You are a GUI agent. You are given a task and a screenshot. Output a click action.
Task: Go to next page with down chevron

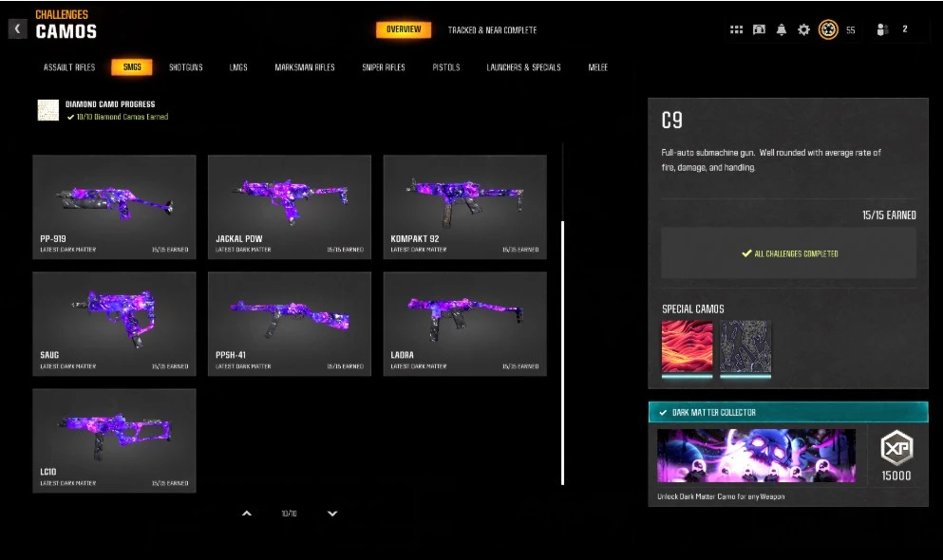[x=332, y=513]
